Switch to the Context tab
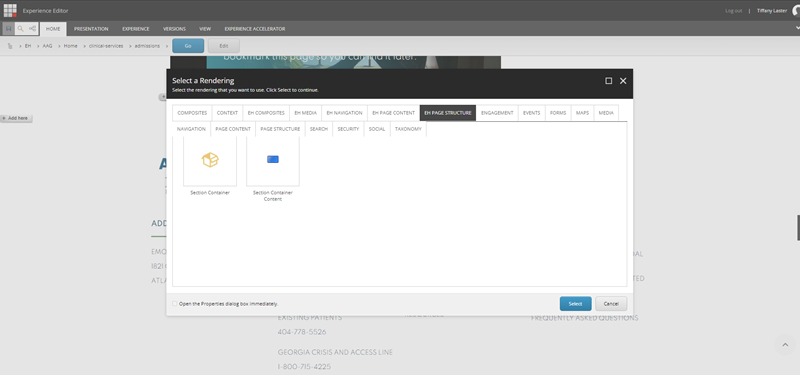800x375 pixels. (x=227, y=113)
